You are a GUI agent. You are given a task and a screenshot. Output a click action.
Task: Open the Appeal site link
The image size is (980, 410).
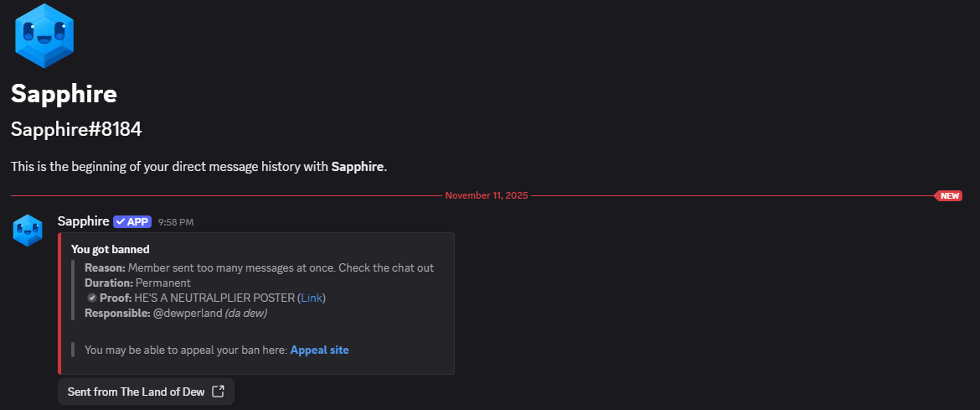coord(319,350)
